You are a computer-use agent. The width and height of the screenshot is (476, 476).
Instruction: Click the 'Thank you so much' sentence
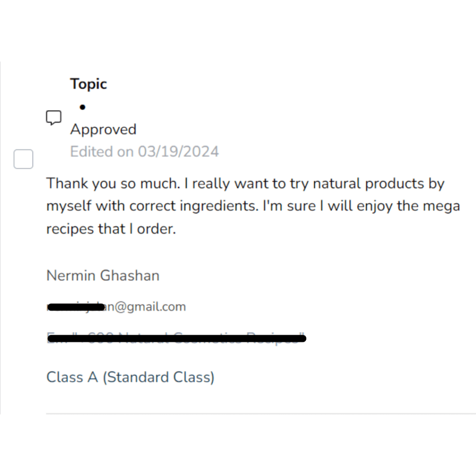click(x=112, y=184)
